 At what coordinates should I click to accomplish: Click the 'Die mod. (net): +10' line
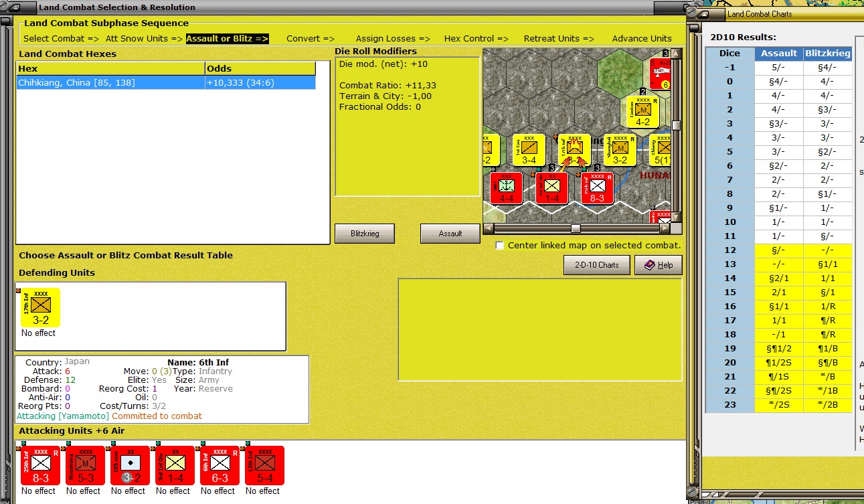383,64
